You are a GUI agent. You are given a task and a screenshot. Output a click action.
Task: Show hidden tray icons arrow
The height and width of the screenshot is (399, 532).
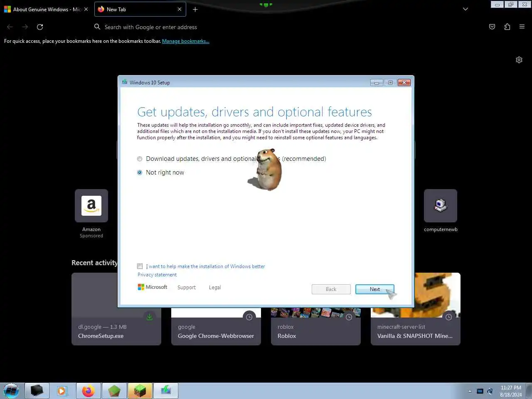[x=470, y=391]
